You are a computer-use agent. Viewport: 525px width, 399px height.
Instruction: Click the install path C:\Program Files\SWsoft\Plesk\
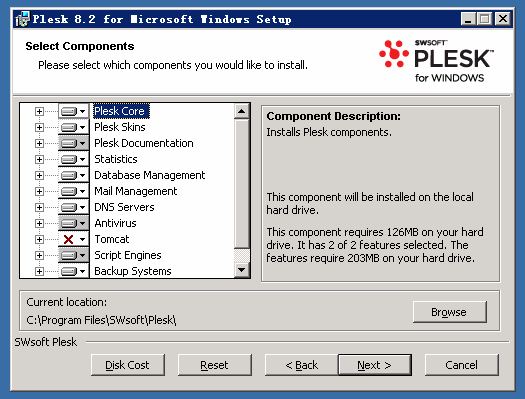click(101, 320)
